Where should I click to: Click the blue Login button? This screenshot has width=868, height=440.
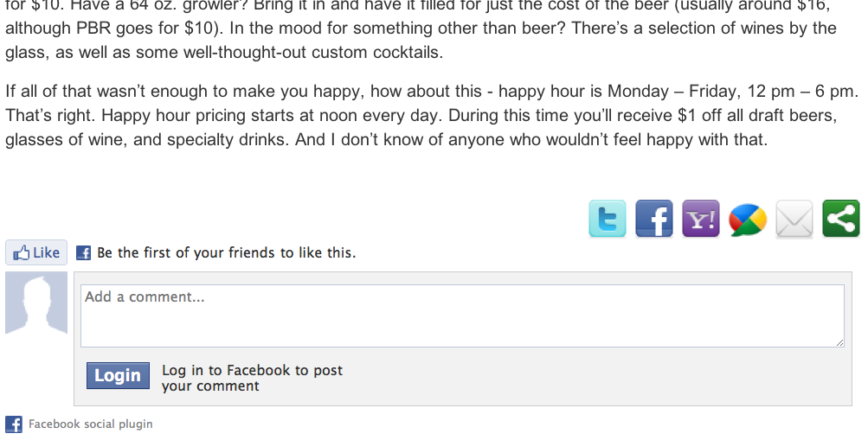click(x=118, y=375)
